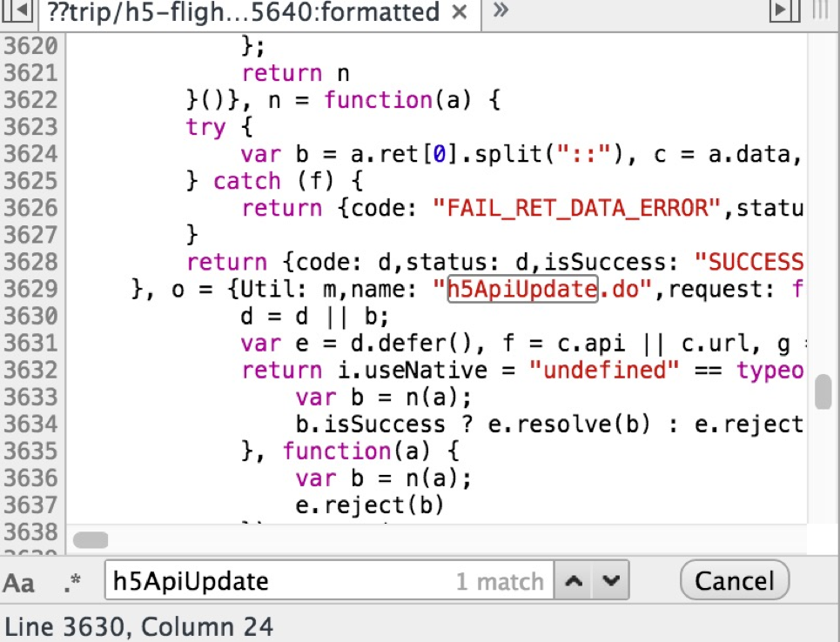Viewport: 840px width, 642px height.
Task: Select the ??trip/h5-fligh…5640:formatted tab
Action: [x=259, y=12]
